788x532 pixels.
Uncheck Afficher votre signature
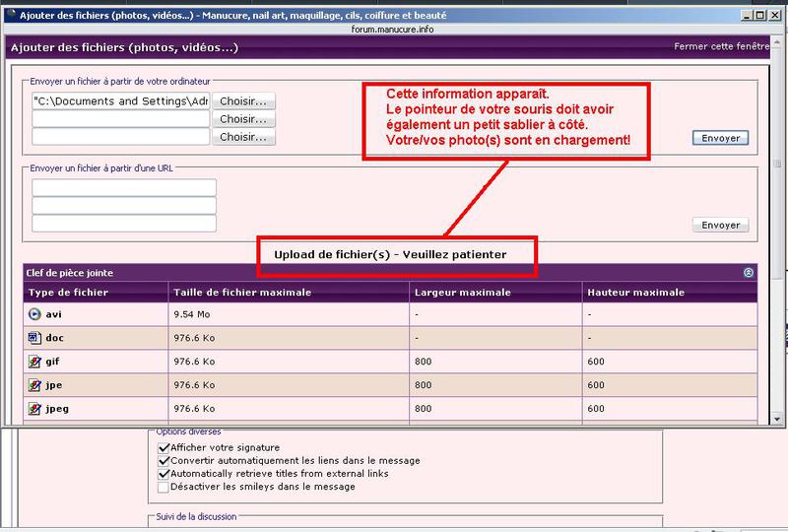164,447
